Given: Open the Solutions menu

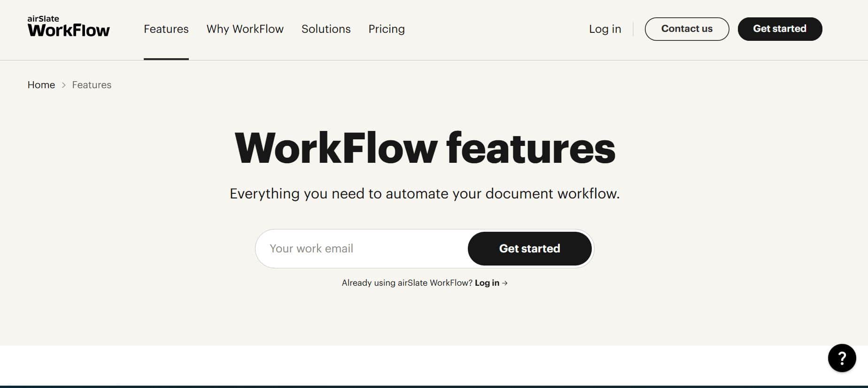Looking at the screenshot, I should (326, 29).
